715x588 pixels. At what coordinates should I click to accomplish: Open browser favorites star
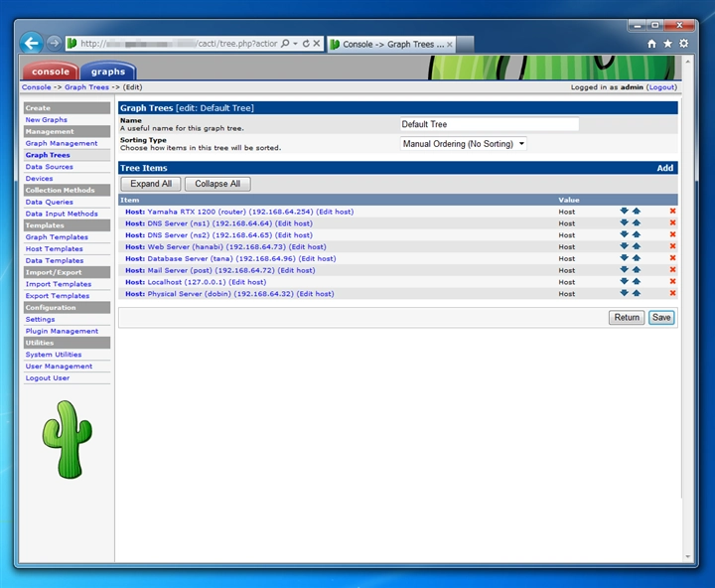click(667, 44)
